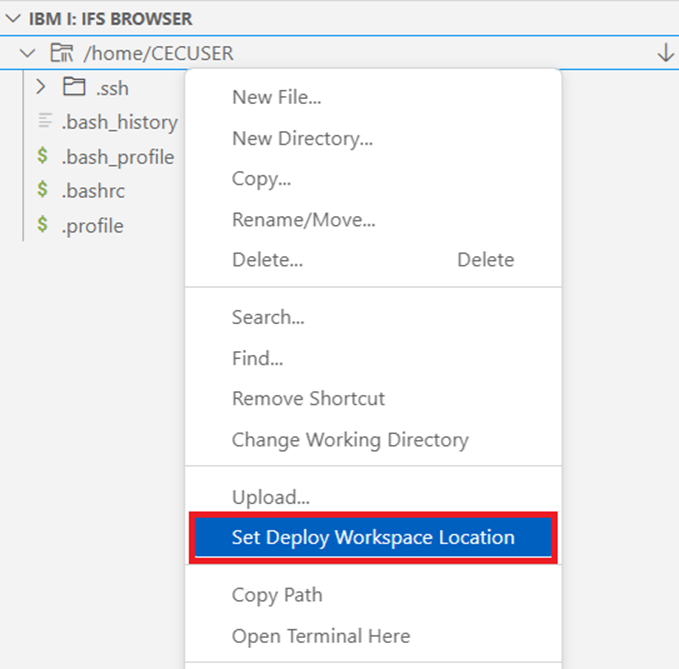Open Search... from the context menu
The image size is (679, 669).
[x=268, y=317]
